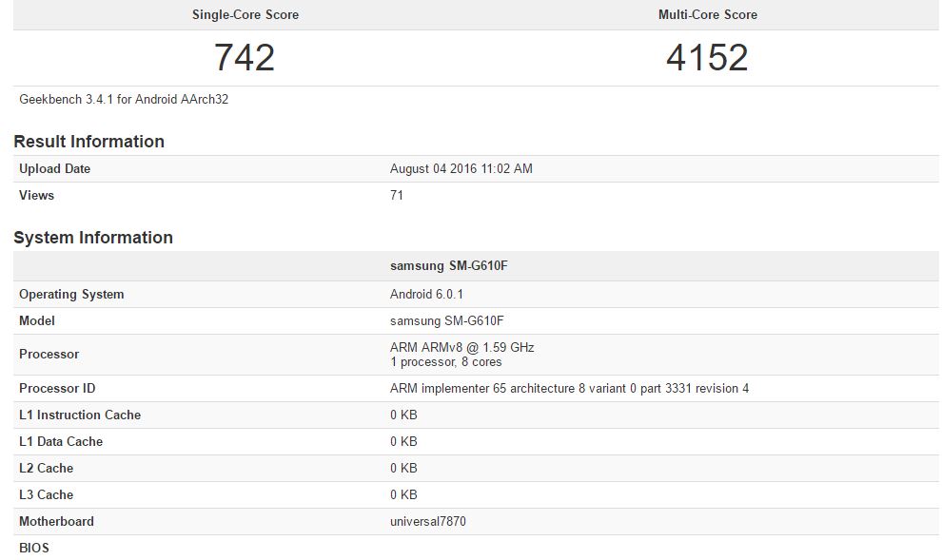Viewport: 942px width, 560px height.
Task: Click the ARM ARMv8 @ 1.59 GHz text
Action: [461, 347]
